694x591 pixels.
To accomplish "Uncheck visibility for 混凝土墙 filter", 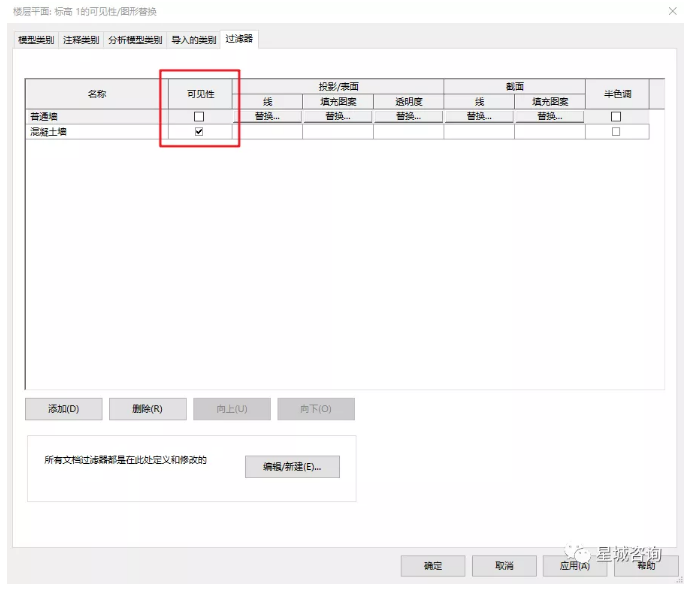I will pos(199,131).
